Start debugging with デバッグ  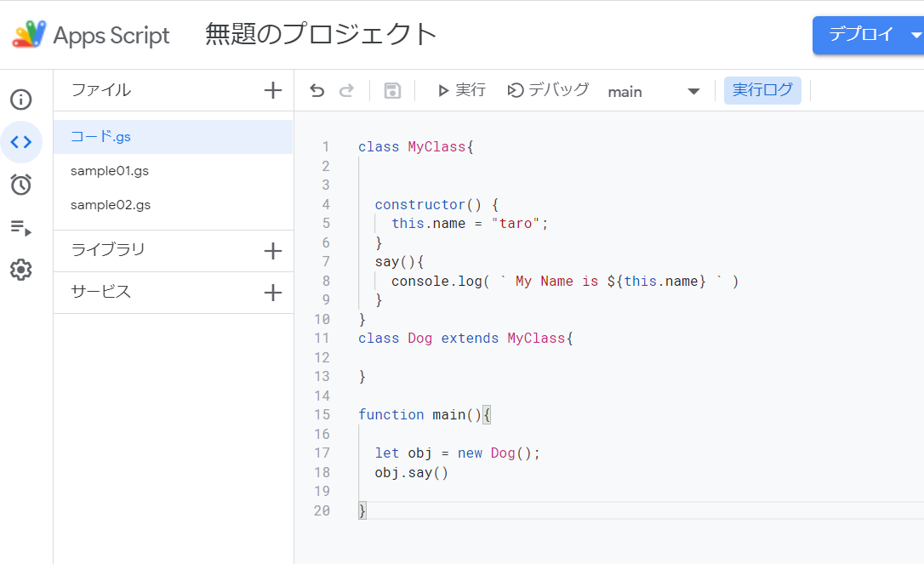pyautogui.click(x=549, y=90)
